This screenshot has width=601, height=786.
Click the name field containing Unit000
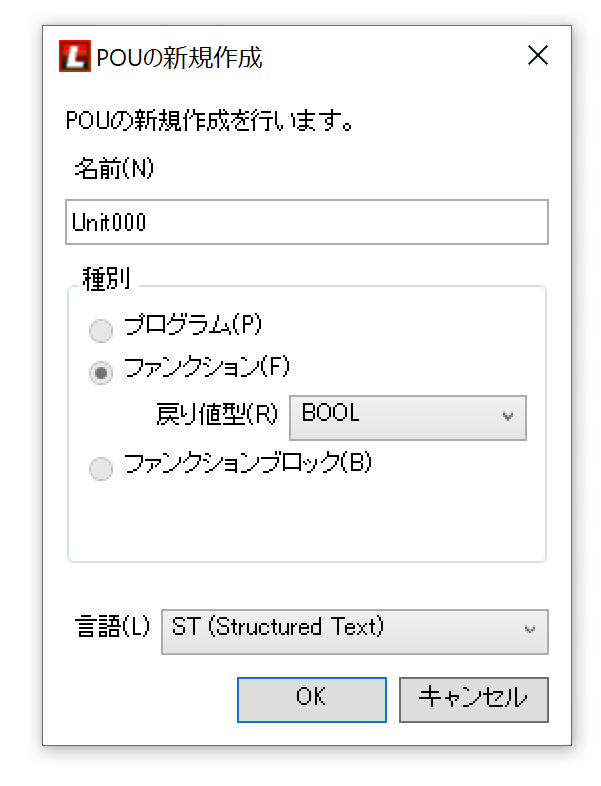pos(306,222)
